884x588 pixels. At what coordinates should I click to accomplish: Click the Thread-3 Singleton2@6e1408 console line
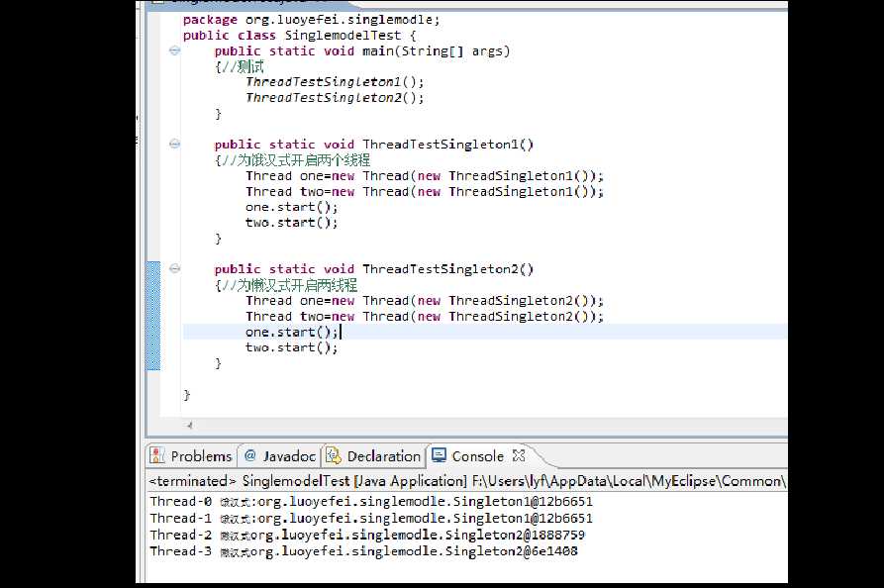click(363, 551)
